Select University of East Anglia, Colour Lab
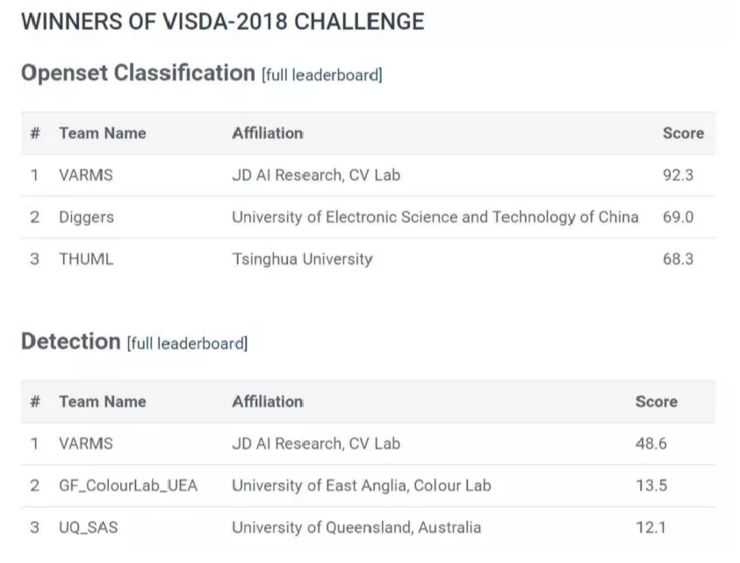The image size is (740, 563). 361,486
